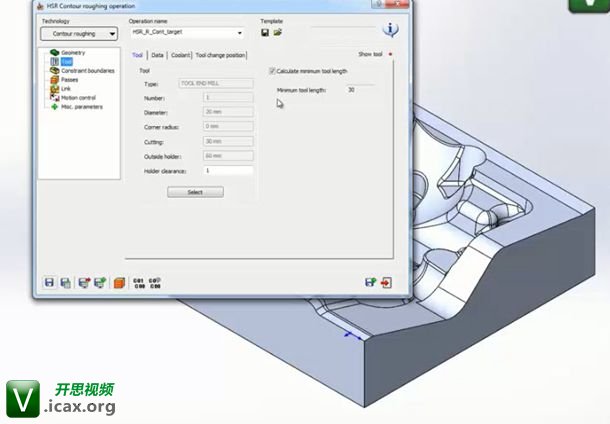Open the Passes page
The image size is (610, 424).
click(x=70, y=80)
